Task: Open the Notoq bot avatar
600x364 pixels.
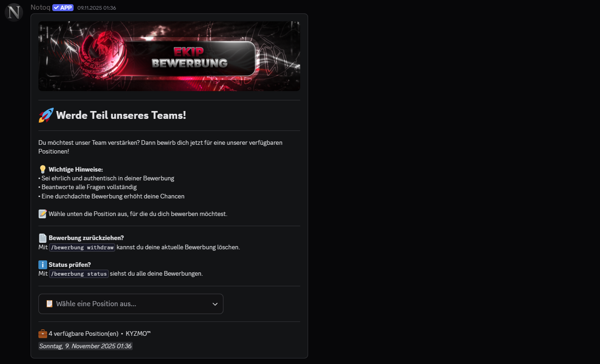Action: pos(14,12)
